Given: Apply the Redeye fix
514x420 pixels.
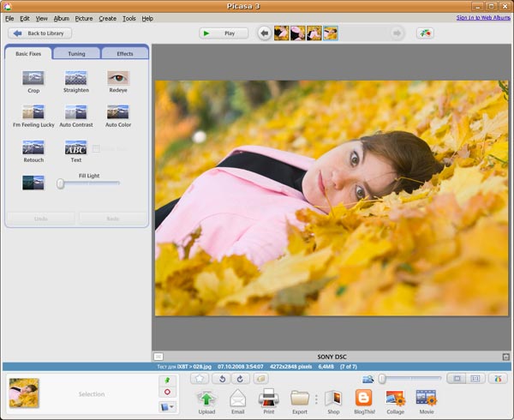Looking at the screenshot, I should (118, 78).
